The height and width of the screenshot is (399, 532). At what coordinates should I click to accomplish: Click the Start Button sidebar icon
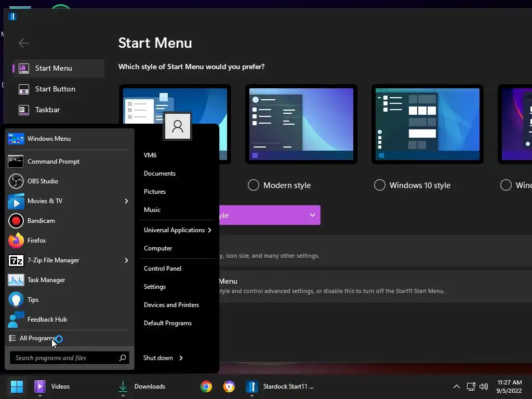[x=23, y=89]
